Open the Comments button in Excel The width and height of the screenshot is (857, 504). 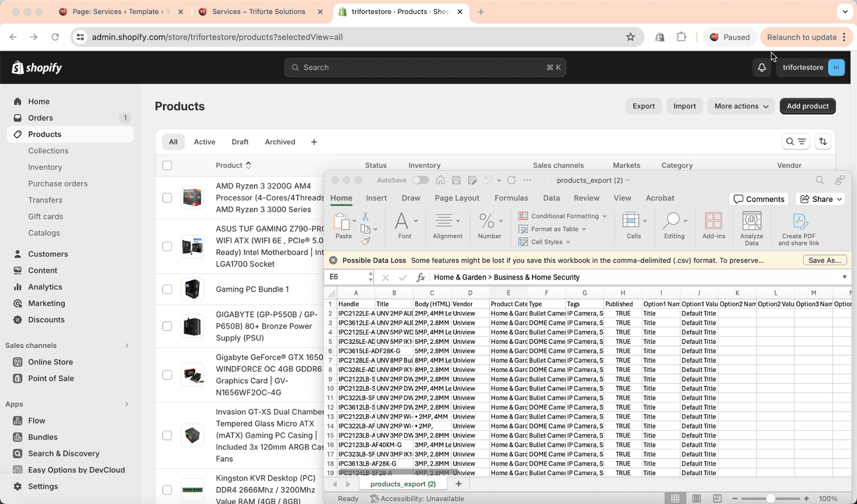point(758,199)
